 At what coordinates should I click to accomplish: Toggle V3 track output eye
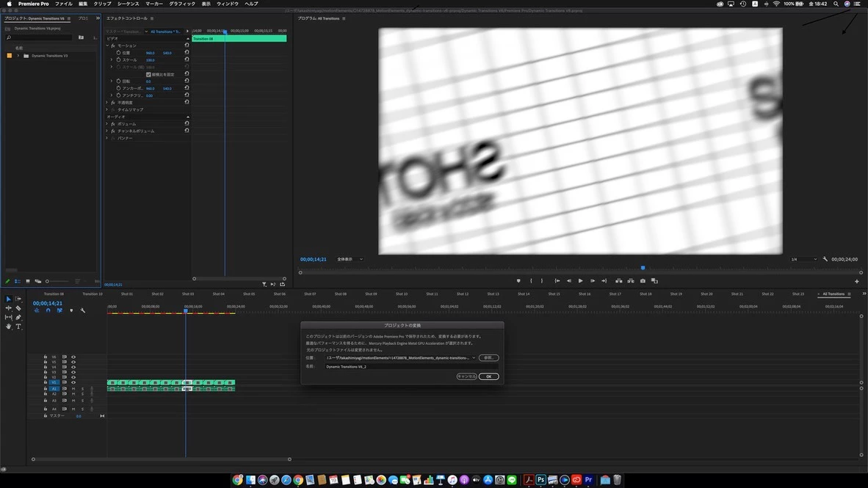tap(73, 372)
